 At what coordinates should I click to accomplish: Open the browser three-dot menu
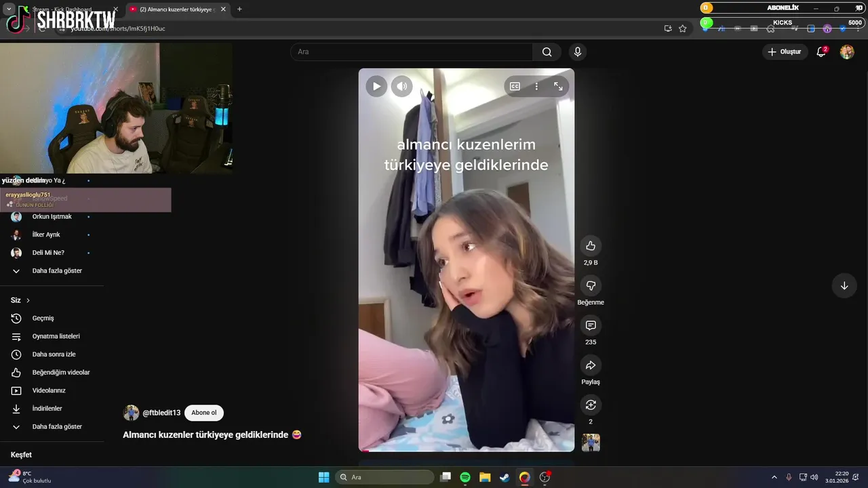859,28
